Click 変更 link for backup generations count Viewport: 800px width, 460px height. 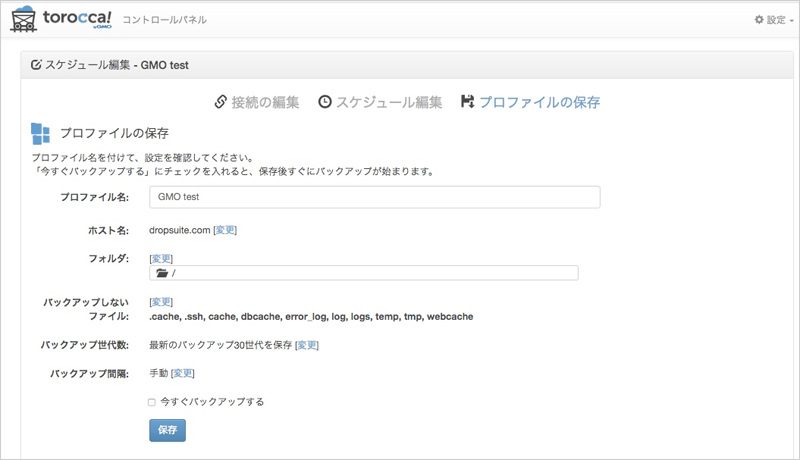307,345
